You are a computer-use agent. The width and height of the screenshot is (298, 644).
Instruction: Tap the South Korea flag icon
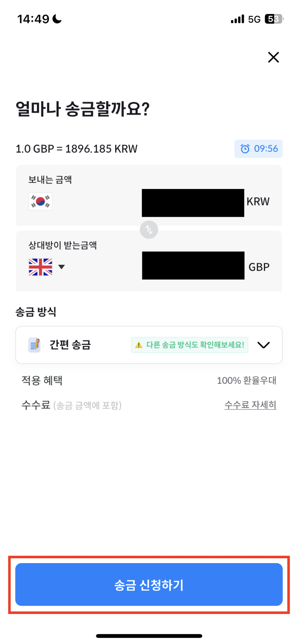(41, 201)
